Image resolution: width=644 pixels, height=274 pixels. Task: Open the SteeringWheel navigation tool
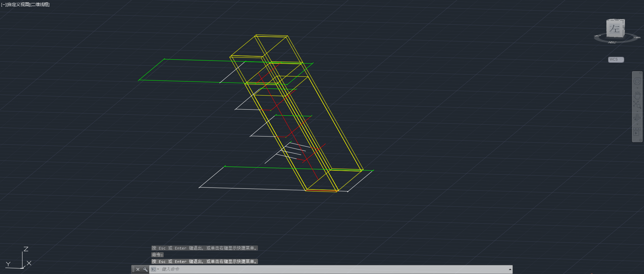click(637, 81)
